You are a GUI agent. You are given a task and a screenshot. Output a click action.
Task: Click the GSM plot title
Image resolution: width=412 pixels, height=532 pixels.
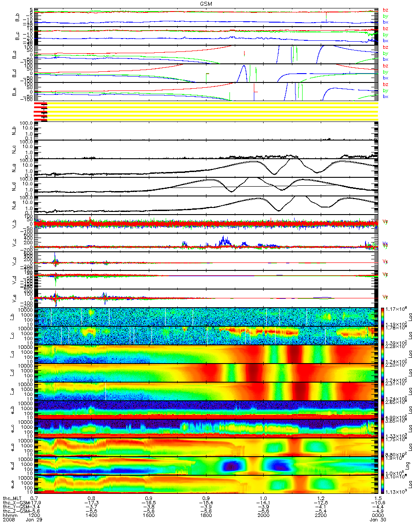click(205, 3)
